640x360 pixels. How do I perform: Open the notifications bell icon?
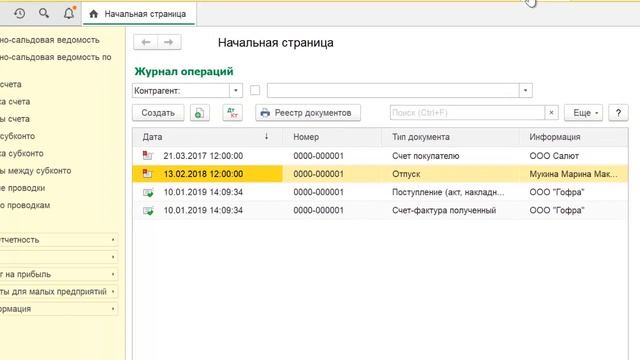click(x=69, y=13)
